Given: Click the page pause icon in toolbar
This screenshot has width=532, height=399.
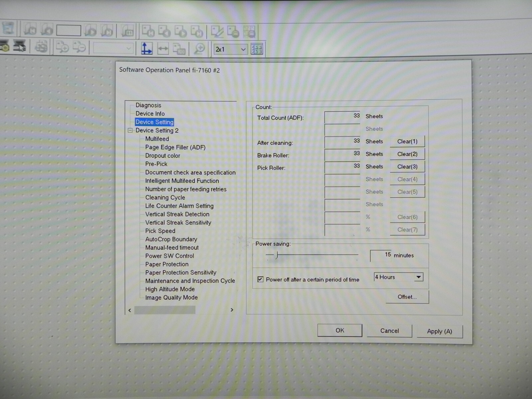Looking at the screenshot, I should pyautogui.click(x=127, y=31).
